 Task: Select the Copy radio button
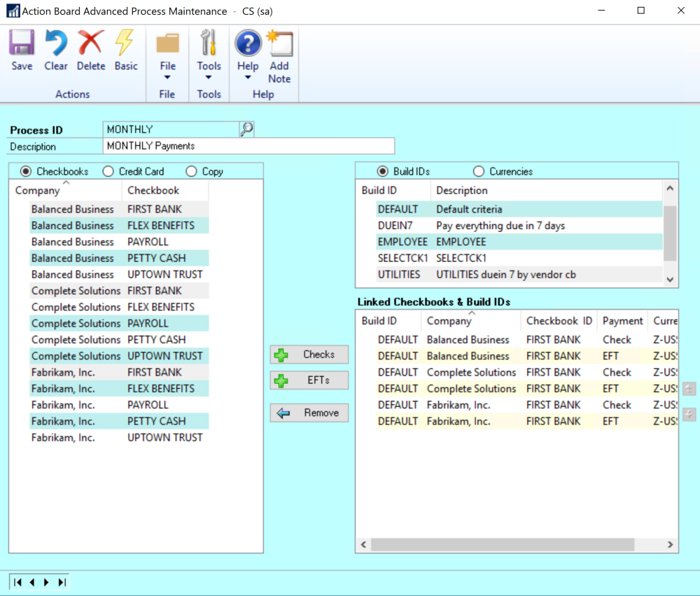point(192,172)
